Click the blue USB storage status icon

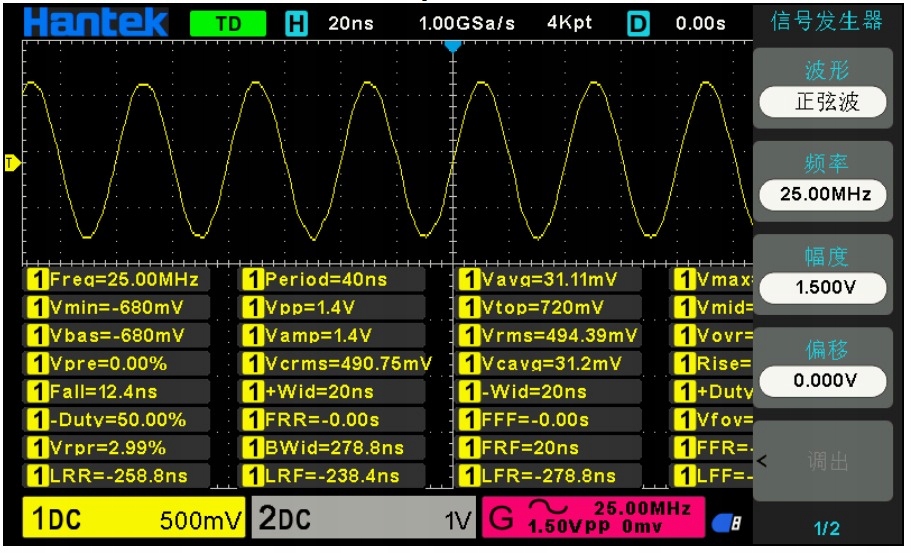727,523
